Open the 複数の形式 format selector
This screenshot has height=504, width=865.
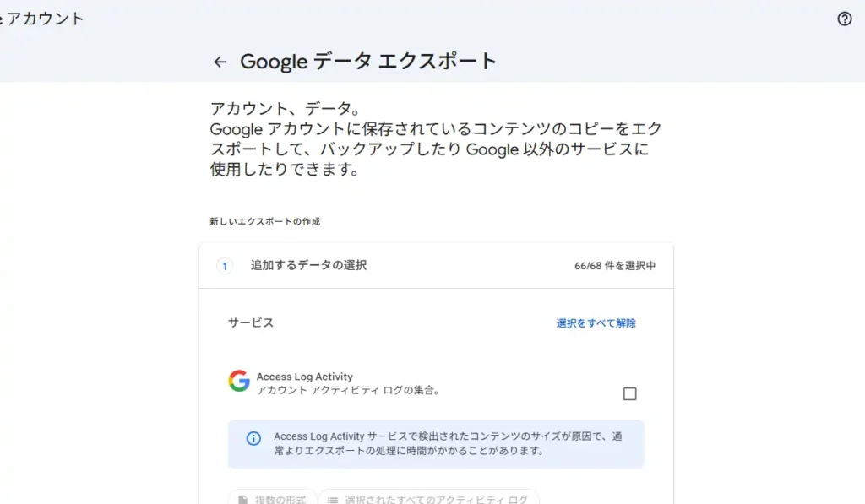pos(273,499)
